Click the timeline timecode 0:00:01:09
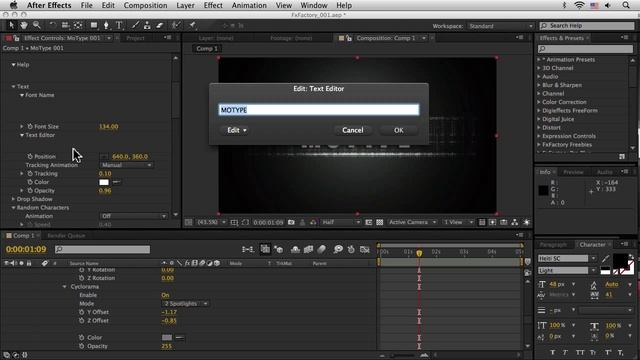This screenshot has width=640, height=360. click(26, 249)
